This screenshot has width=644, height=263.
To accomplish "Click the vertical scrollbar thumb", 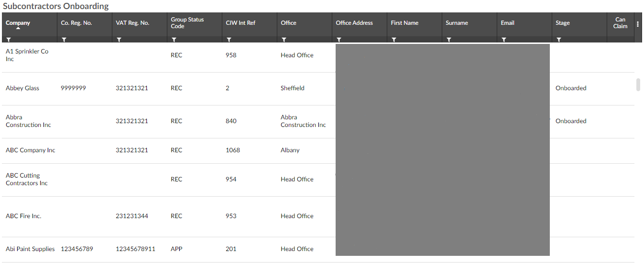I will click(638, 84).
